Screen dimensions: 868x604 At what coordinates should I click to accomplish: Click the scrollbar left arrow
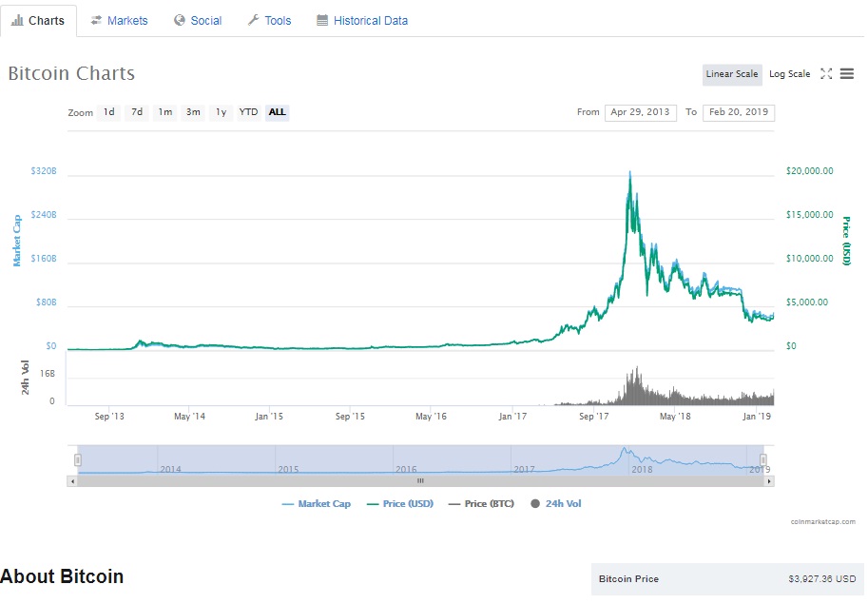tap(72, 481)
